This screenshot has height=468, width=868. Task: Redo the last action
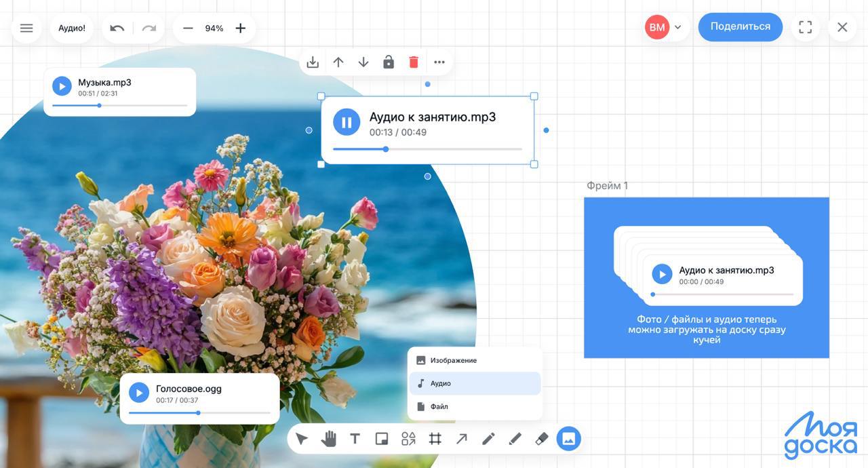pyautogui.click(x=149, y=28)
